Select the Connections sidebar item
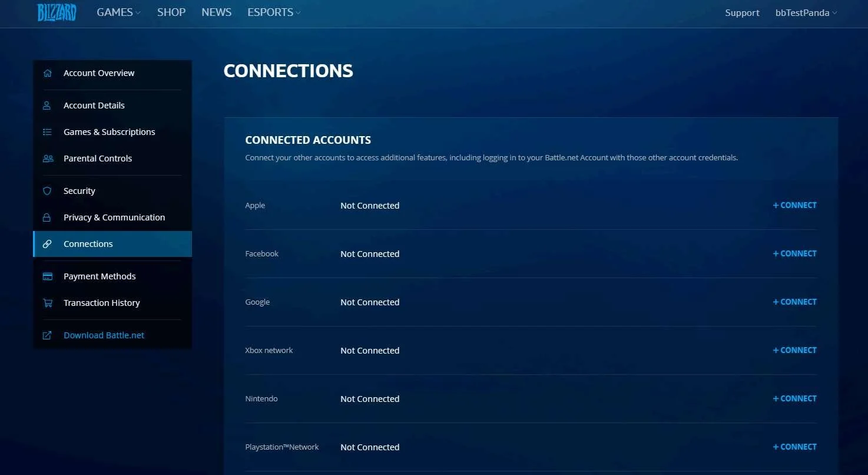Viewport: 868px width, 475px height. [112, 244]
